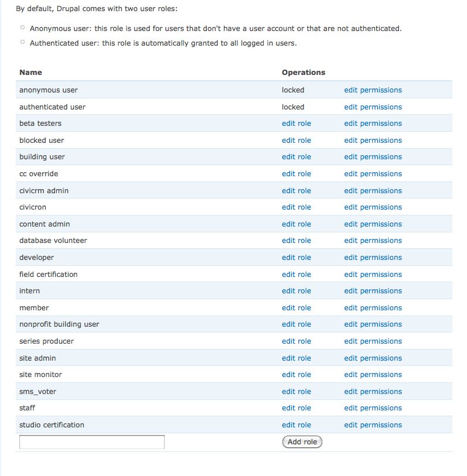The height and width of the screenshot is (476, 467).
Task: Click the Add role button
Action: (302, 442)
